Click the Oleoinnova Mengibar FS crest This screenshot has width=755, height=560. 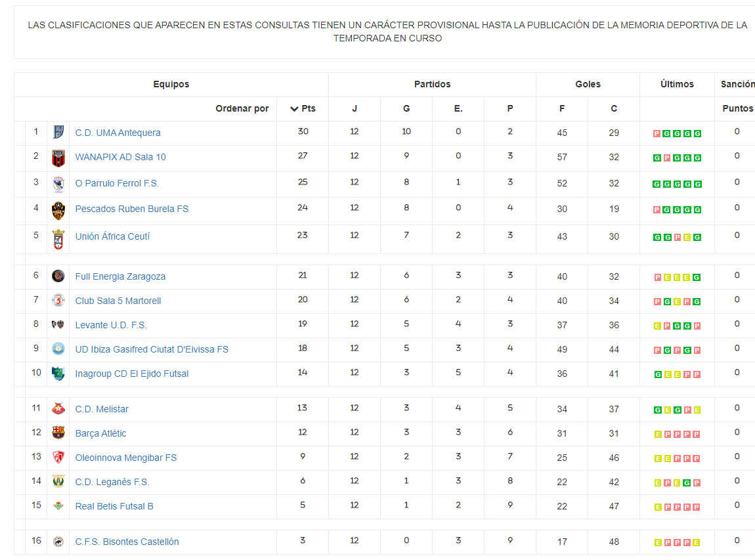coord(58,457)
